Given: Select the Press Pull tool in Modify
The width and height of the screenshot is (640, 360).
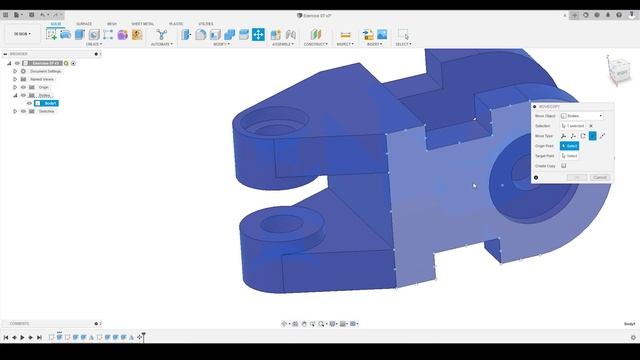Looking at the screenshot, I should click(186, 35).
